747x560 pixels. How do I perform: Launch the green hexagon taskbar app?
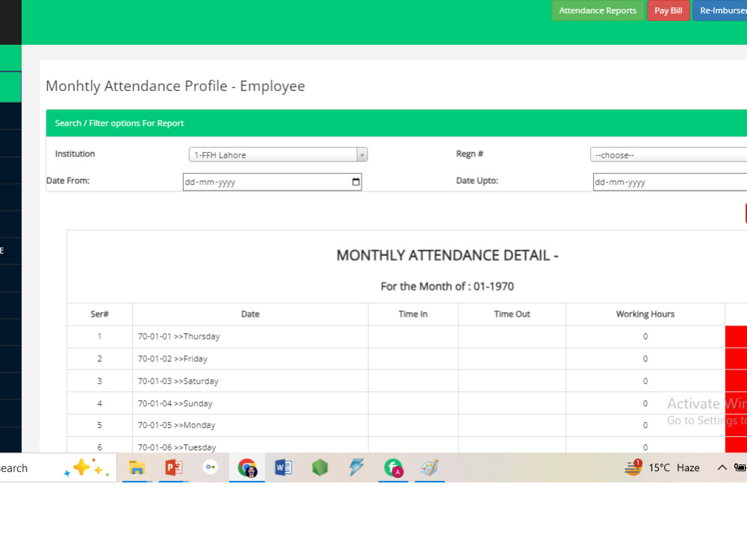[320, 467]
